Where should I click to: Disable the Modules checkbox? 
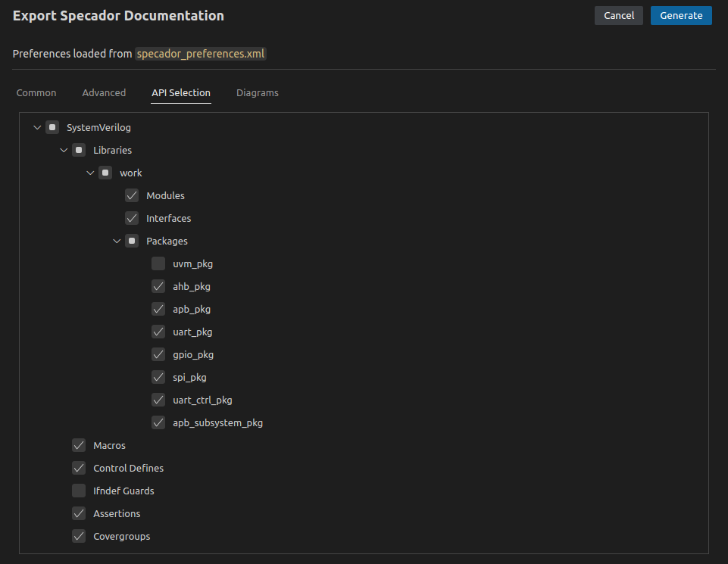pos(131,195)
